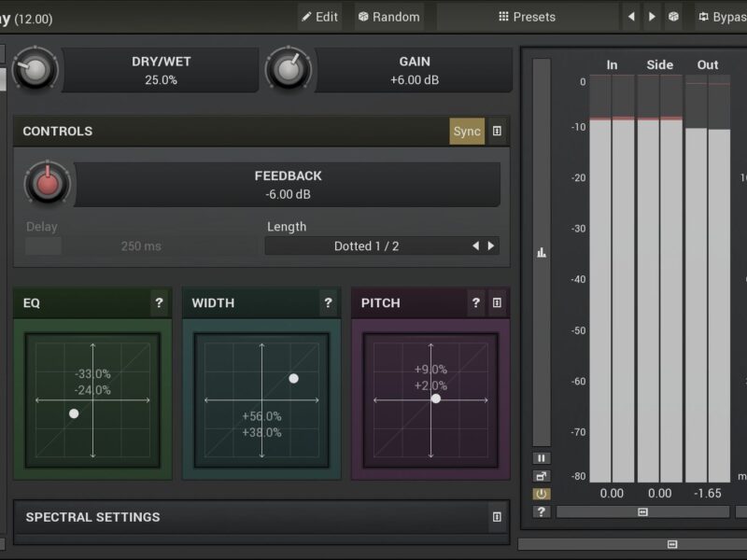Viewport: 747px width, 560px height.
Task: Open the Edit menu
Action: 319,17
